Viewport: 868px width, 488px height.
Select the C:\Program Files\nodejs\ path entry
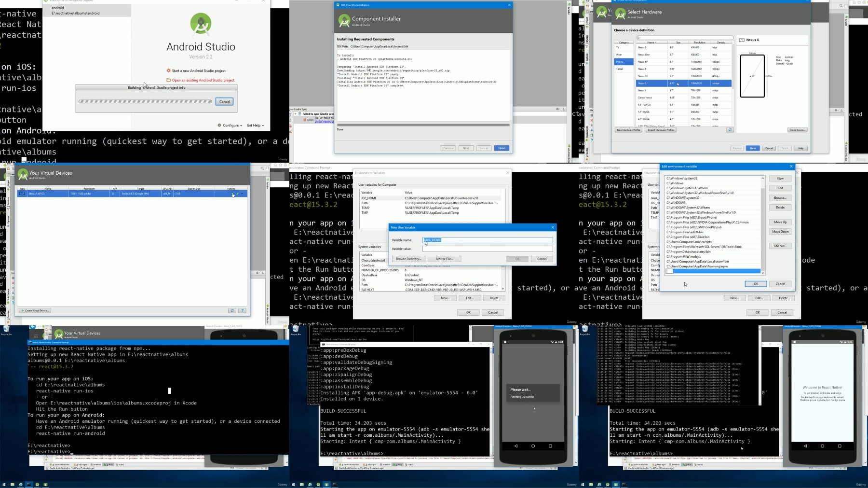[x=713, y=256]
